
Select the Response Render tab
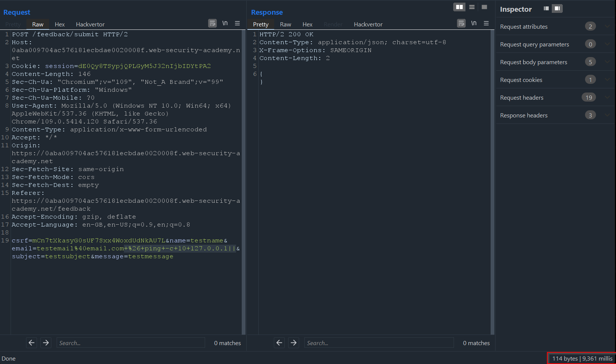pyautogui.click(x=333, y=24)
